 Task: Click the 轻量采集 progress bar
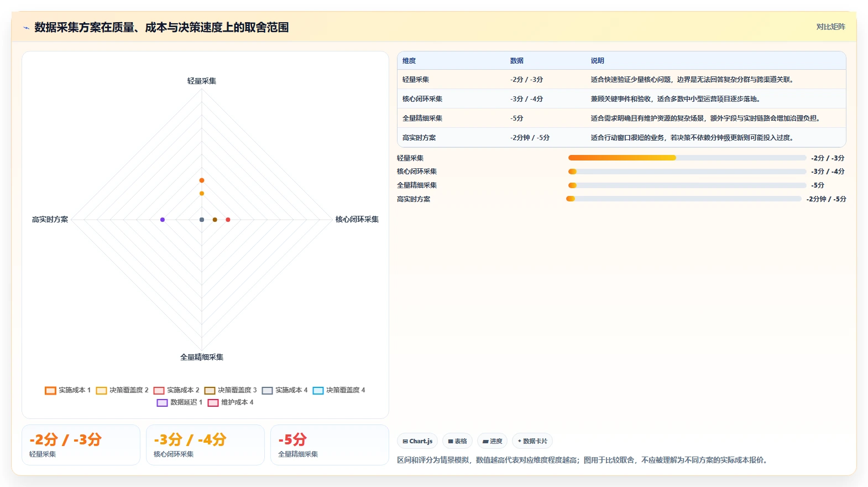687,158
